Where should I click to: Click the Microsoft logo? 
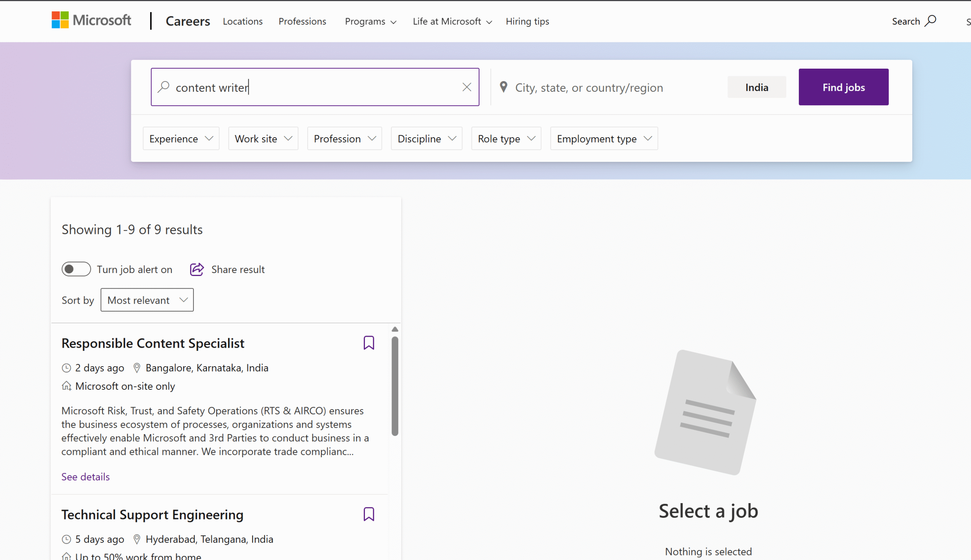coord(91,20)
